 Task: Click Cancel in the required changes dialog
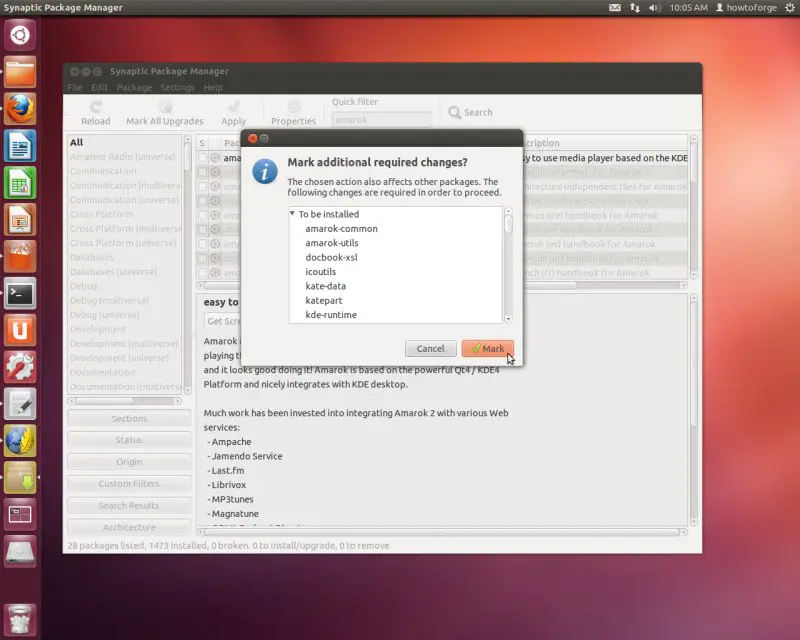coord(431,349)
